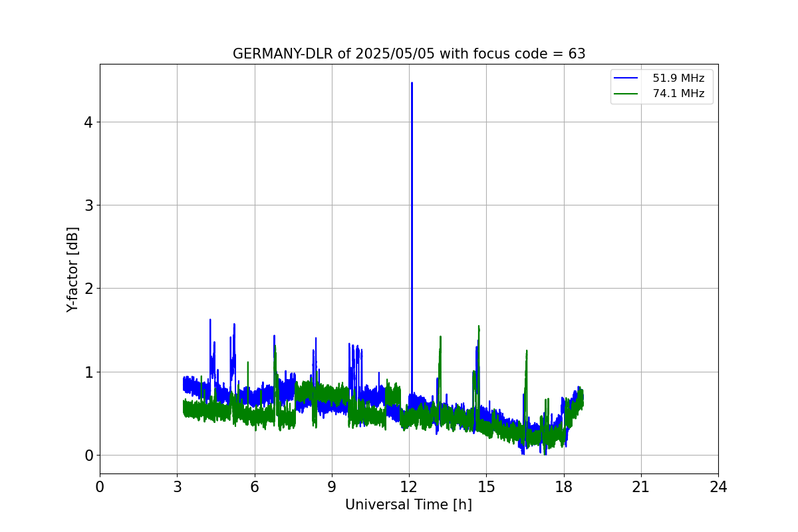Click y-axis tick label 3
798x532 pixels.
[x=88, y=205]
